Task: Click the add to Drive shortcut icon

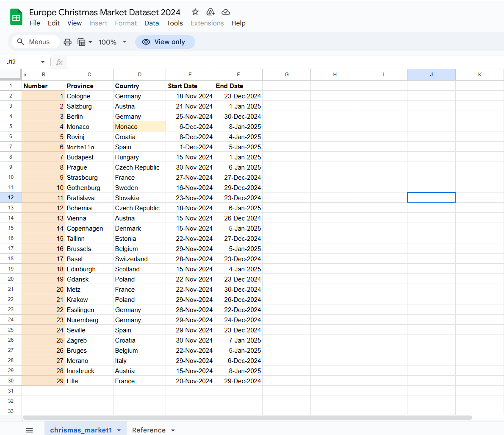Action: tap(210, 12)
